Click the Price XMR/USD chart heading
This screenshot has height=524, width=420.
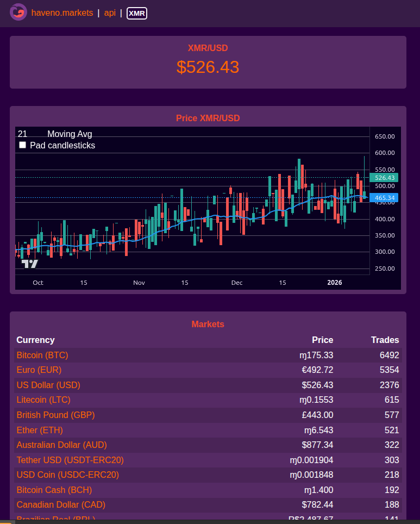pyautogui.click(x=208, y=118)
